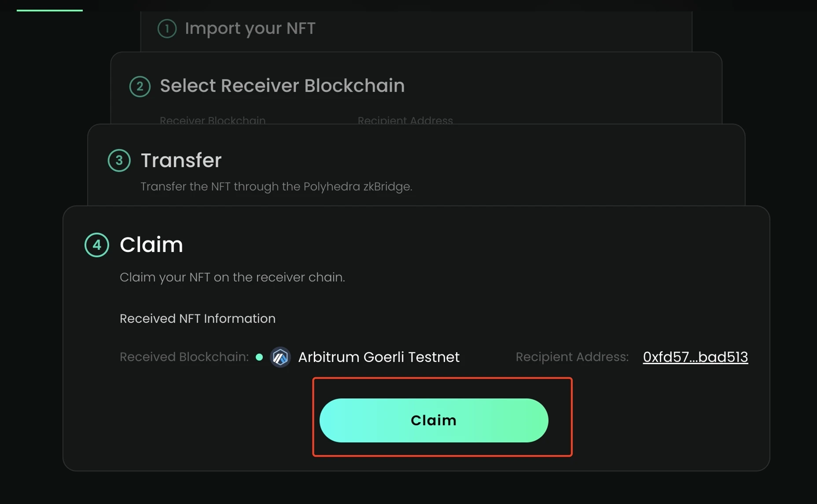Viewport: 817px width, 504px height.
Task: Click the Recipient Address label in step 2
Action: pos(405,120)
